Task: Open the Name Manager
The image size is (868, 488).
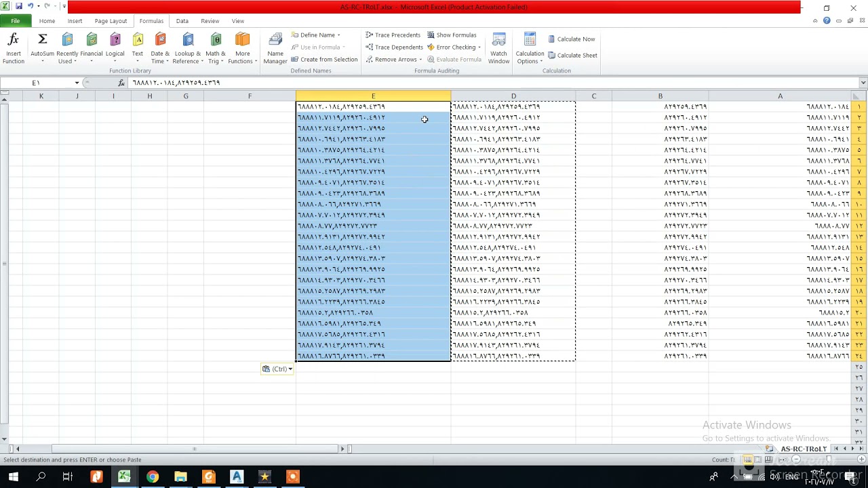Action: tap(275, 48)
